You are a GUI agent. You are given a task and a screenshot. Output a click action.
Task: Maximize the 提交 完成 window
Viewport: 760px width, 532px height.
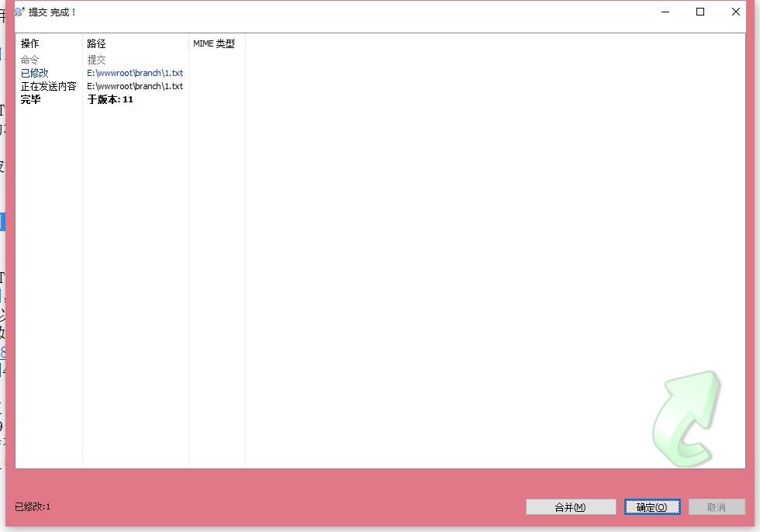point(700,12)
